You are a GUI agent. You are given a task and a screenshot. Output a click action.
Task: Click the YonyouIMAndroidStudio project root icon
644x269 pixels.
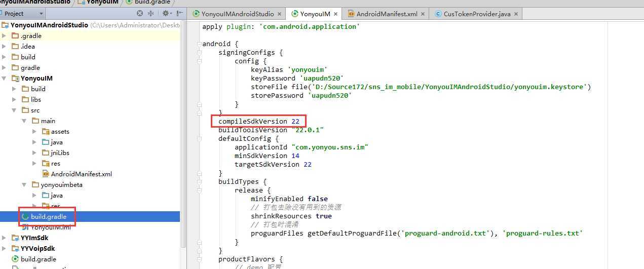(5, 25)
